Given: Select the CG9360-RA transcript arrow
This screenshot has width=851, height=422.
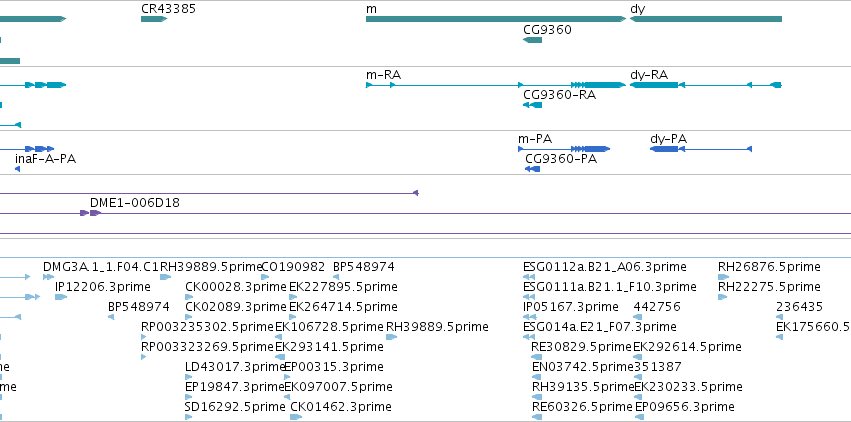Looking at the screenshot, I should tap(532, 105).
